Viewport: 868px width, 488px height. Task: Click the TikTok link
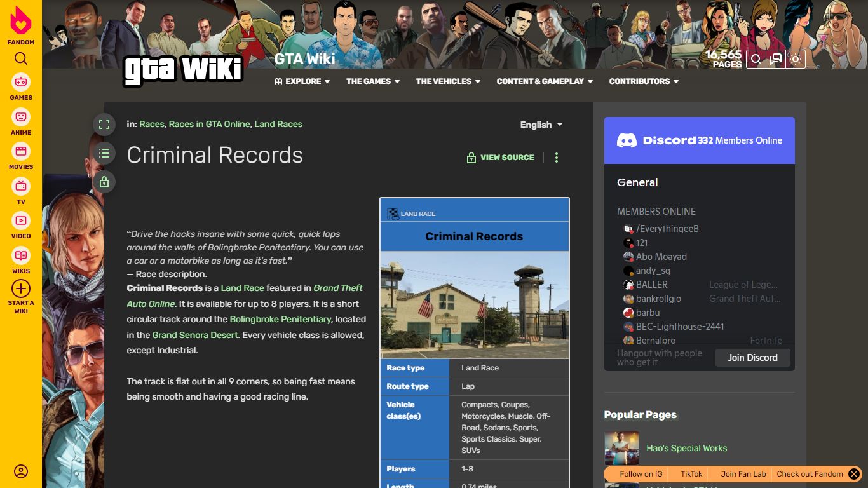[691, 474]
